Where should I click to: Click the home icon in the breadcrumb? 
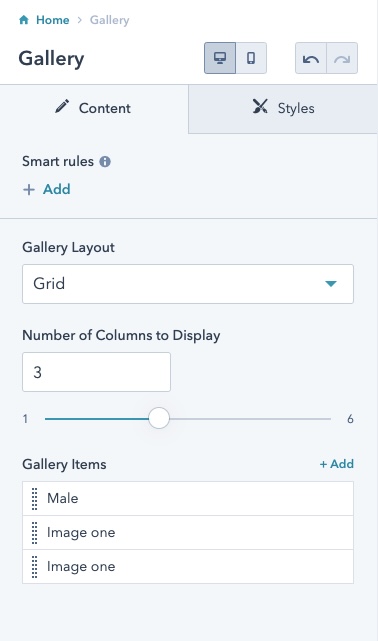[x=24, y=20]
